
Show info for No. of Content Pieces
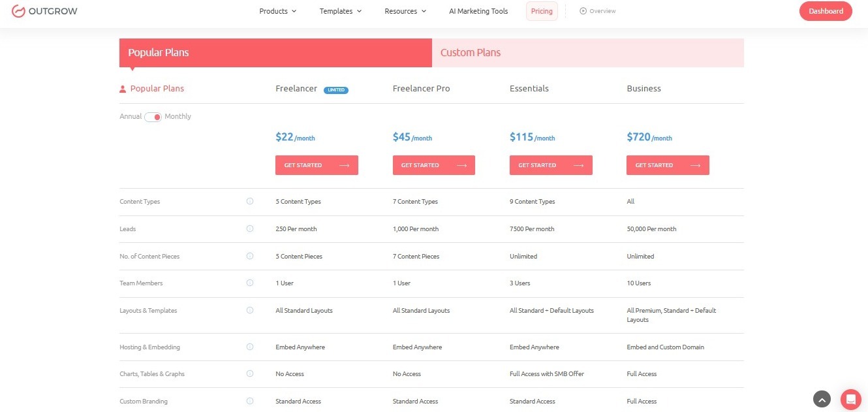pyautogui.click(x=250, y=257)
